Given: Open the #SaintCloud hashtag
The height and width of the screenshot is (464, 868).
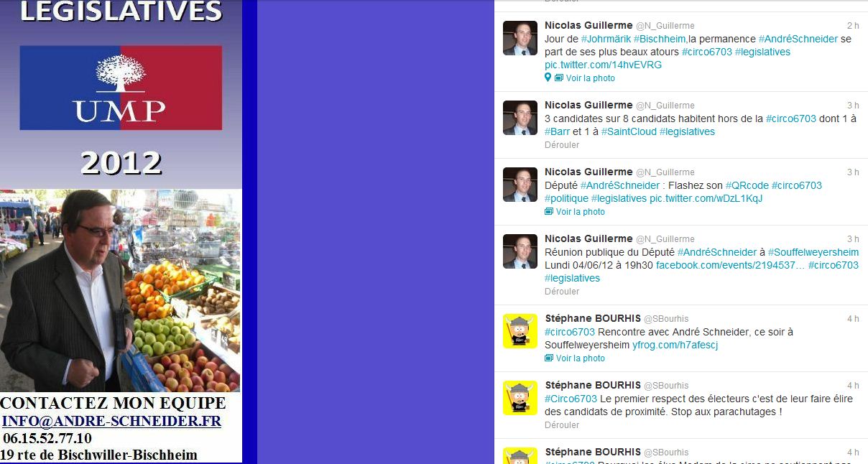Looking at the screenshot, I should tap(629, 131).
